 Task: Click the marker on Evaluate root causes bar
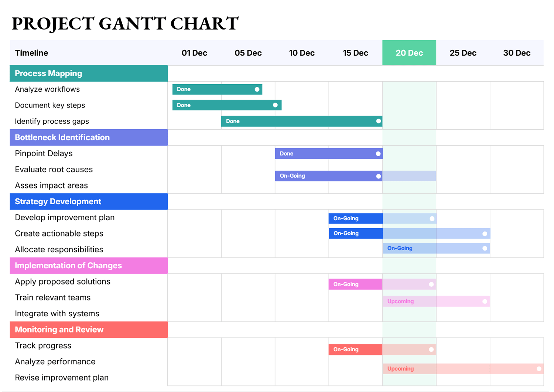(378, 176)
